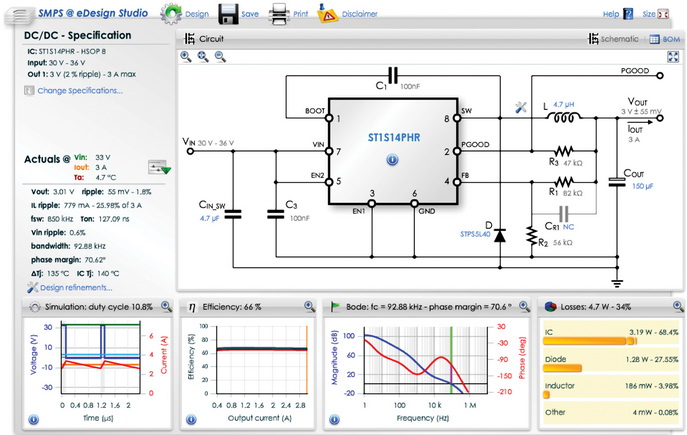Click Change Specifications link

[x=80, y=91]
